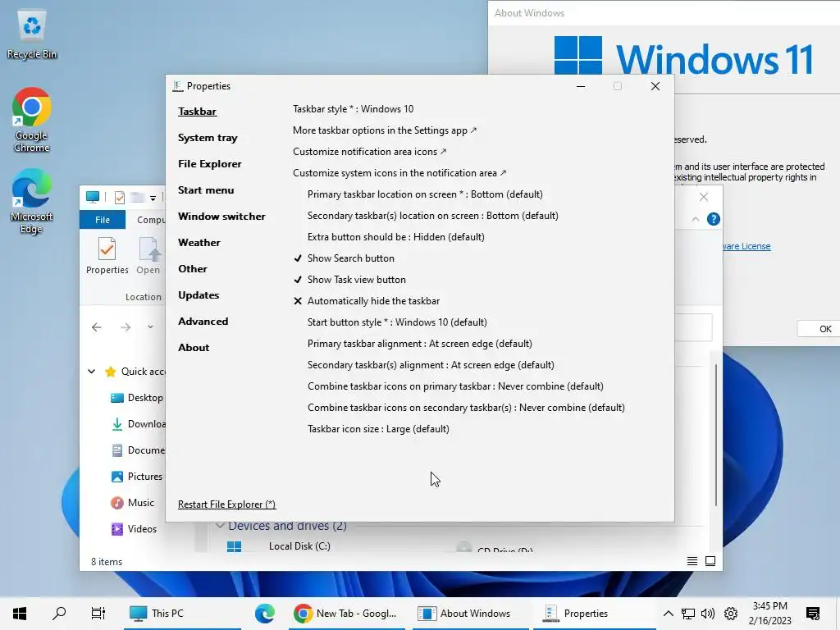
Task: Open quick access toolbar dropdown in Explorer
Action: point(153,199)
